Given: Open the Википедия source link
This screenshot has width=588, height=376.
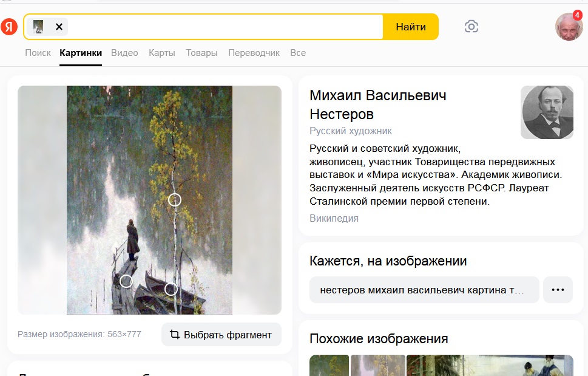Looking at the screenshot, I should (x=334, y=219).
